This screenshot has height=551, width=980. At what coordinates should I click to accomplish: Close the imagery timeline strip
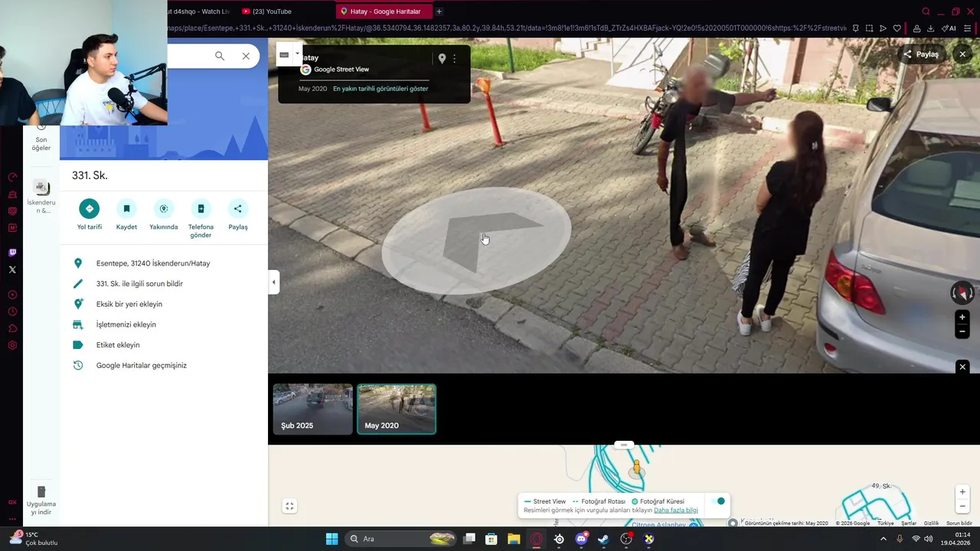point(962,367)
